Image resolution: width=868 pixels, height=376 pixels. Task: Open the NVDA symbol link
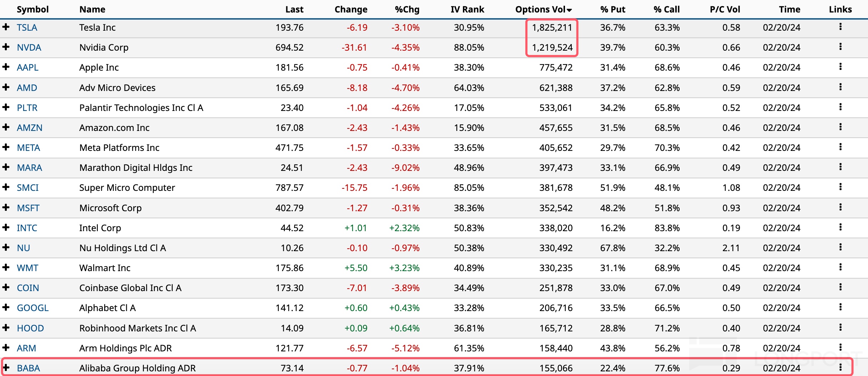pyautogui.click(x=29, y=47)
